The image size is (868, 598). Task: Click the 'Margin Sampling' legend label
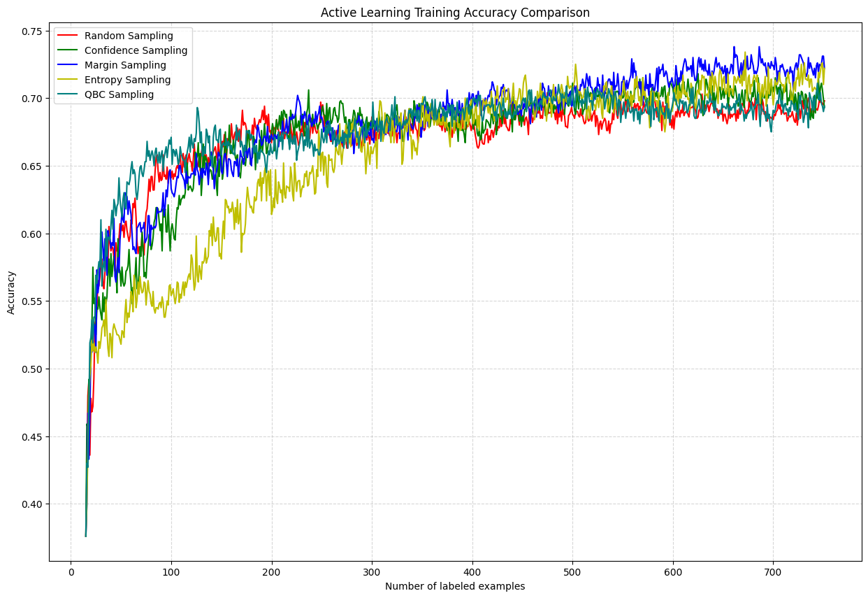125,65
